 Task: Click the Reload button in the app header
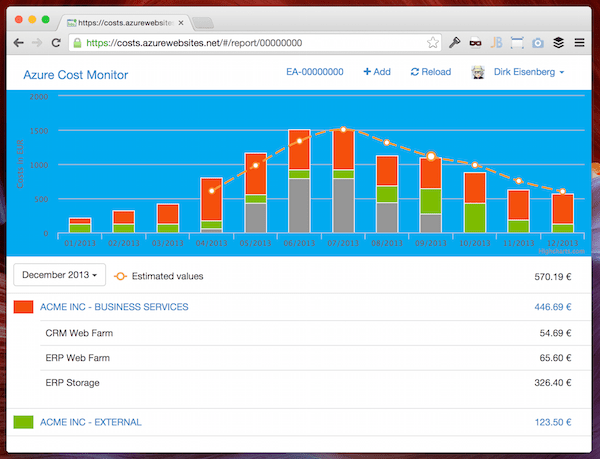(x=430, y=72)
